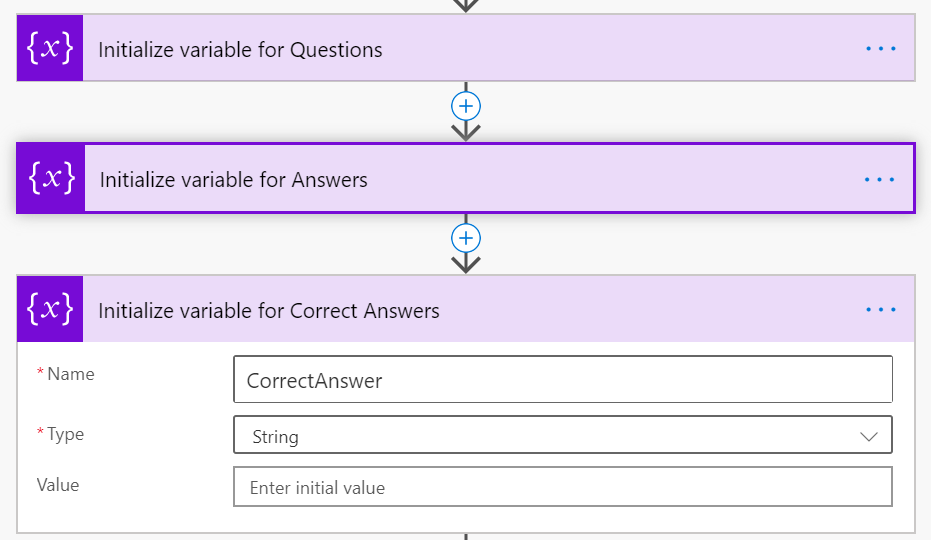Click the arrow connector into the Answers step
The height and width of the screenshot is (540, 931).
466,131
